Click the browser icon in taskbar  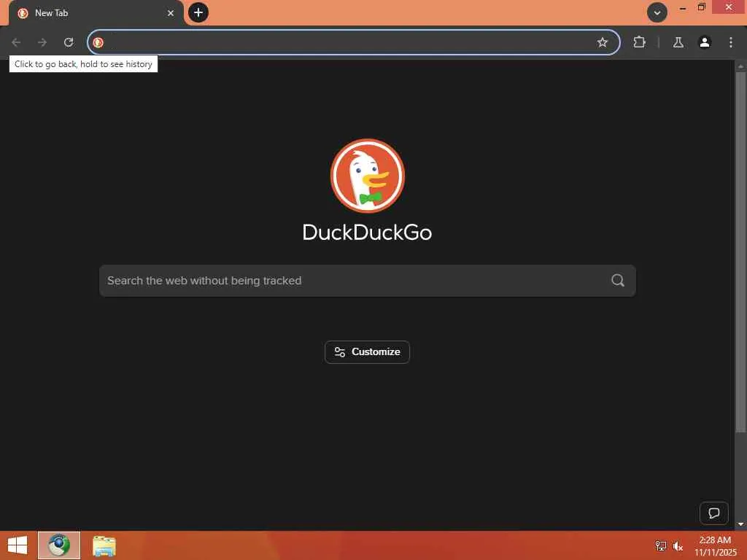click(59, 545)
